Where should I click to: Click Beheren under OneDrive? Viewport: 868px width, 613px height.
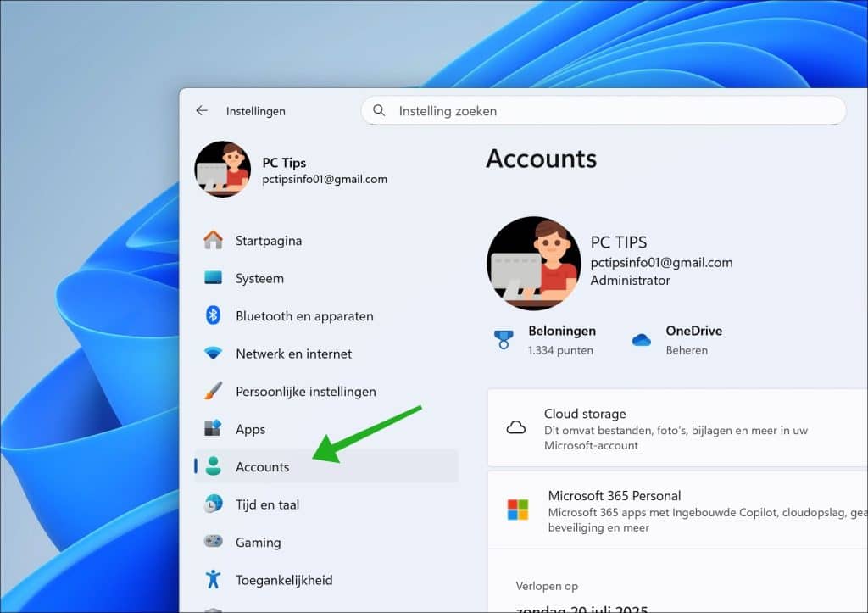687,350
